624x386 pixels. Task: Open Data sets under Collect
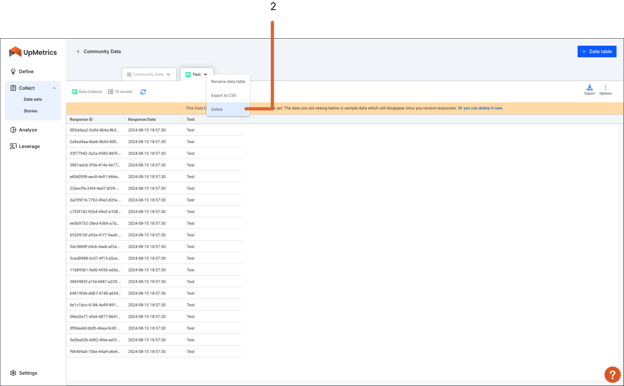point(33,99)
